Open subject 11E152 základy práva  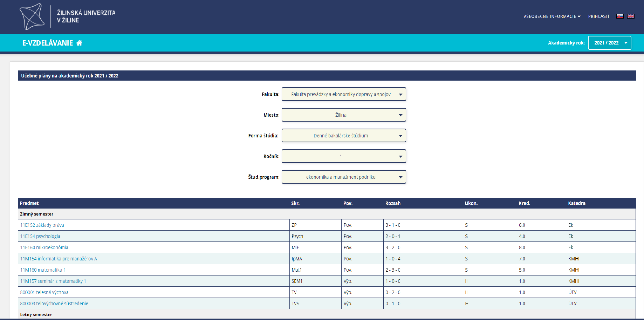[42, 225]
